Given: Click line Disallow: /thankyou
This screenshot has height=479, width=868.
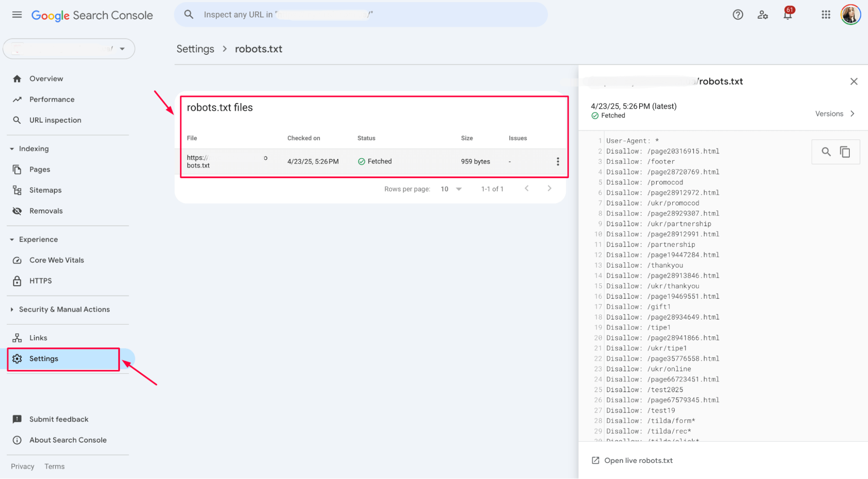Looking at the screenshot, I should (x=645, y=266).
